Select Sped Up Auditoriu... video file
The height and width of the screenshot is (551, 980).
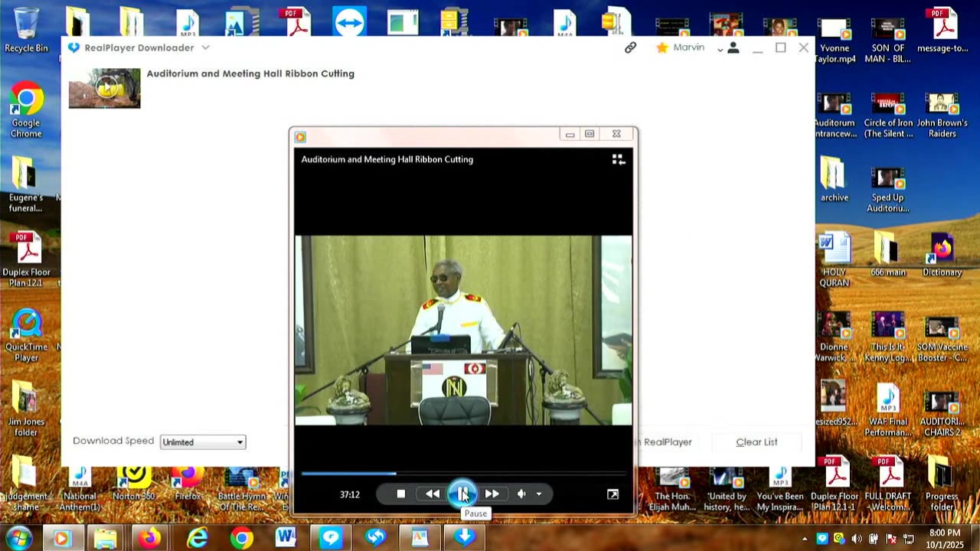[888, 189]
